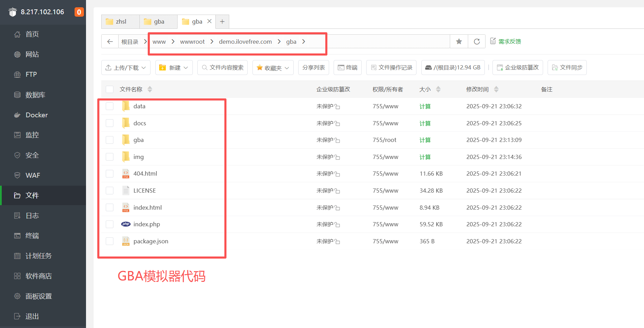644x328 pixels.
Task: Open the 监控 (monitoring) panel
Action: click(32, 135)
